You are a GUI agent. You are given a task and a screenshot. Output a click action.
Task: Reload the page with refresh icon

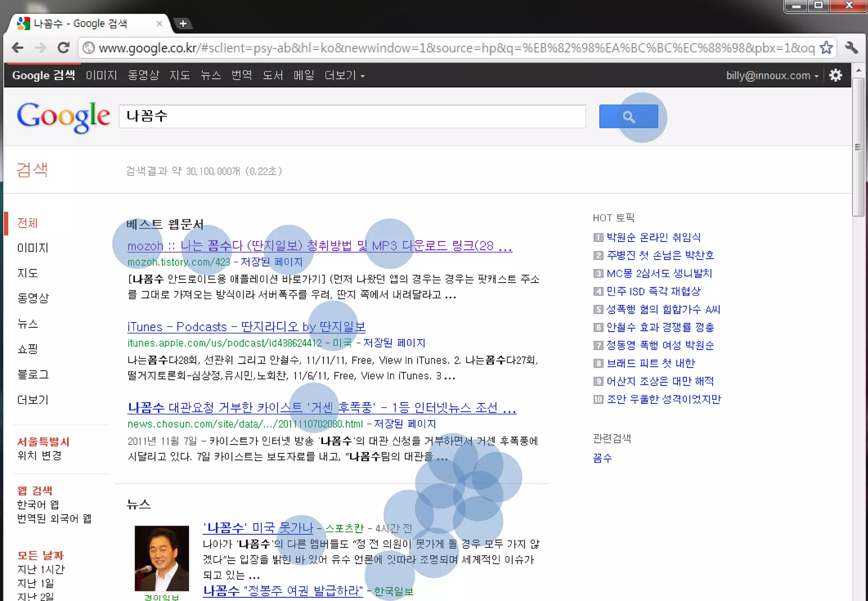point(64,48)
